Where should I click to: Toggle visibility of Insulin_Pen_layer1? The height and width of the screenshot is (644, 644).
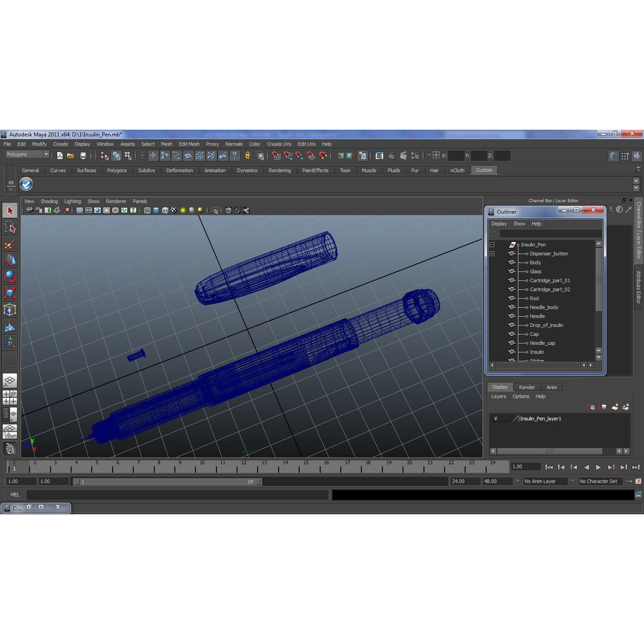[x=496, y=419]
